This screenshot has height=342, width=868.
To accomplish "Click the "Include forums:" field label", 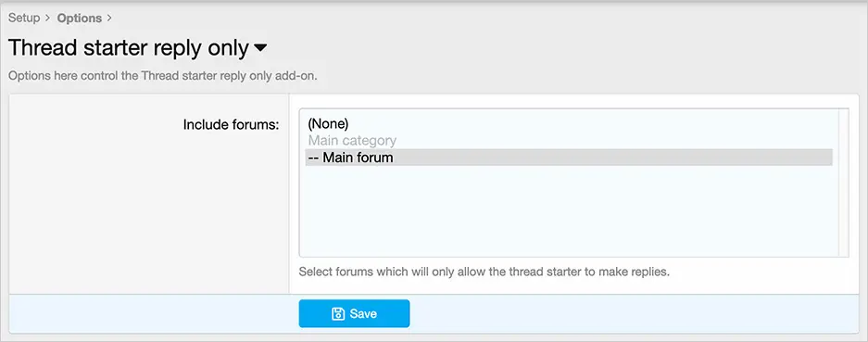I will (x=231, y=125).
